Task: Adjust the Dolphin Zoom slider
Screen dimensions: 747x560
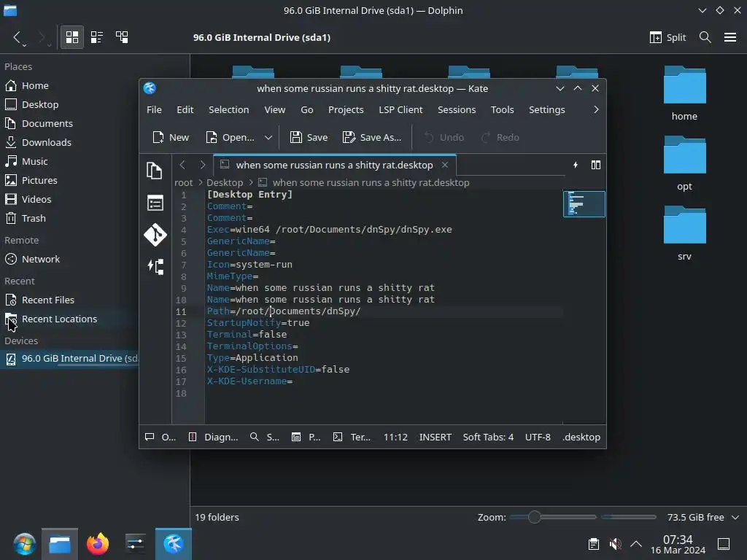Action: [x=553, y=517]
